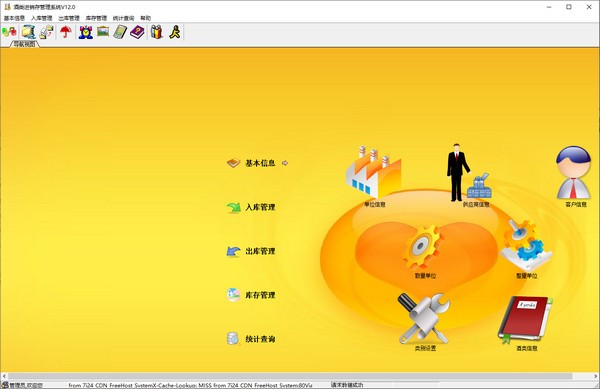Image resolution: width=600 pixels, height=389 pixels.
Task: Maximize the application window
Action: coord(569,7)
